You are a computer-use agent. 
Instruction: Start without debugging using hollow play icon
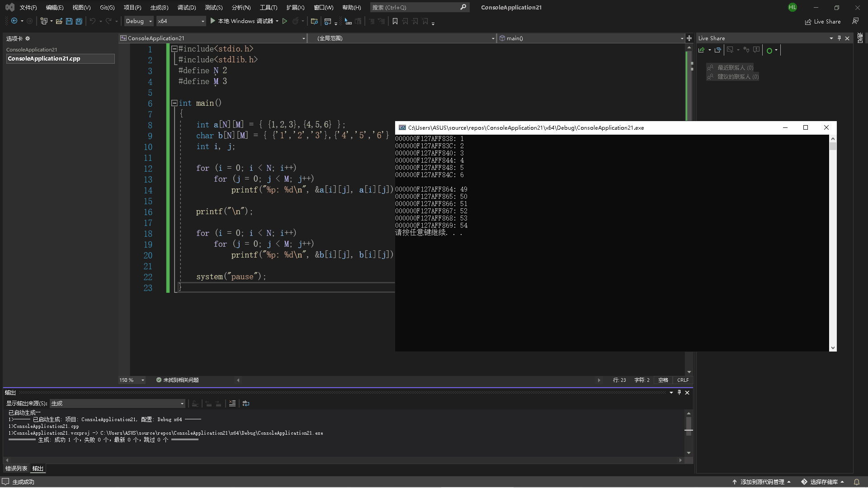285,21
